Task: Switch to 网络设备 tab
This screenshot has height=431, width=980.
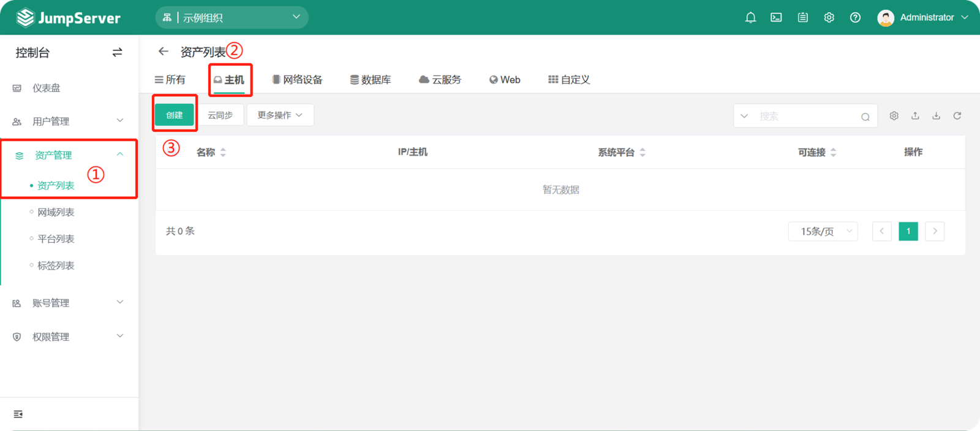Action: point(297,80)
